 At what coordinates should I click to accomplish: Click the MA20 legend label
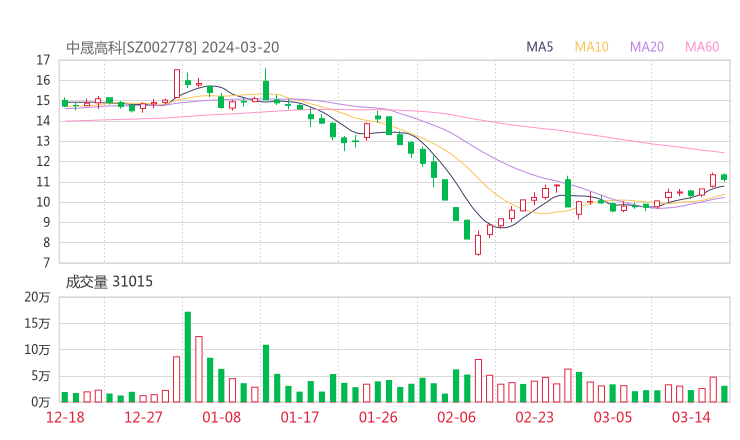tap(647, 47)
